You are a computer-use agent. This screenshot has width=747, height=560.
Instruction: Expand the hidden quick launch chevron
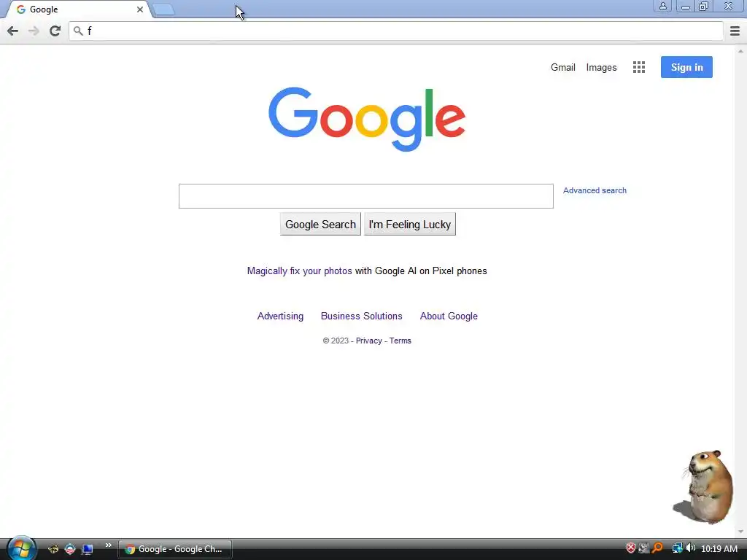(x=109, y=545)
